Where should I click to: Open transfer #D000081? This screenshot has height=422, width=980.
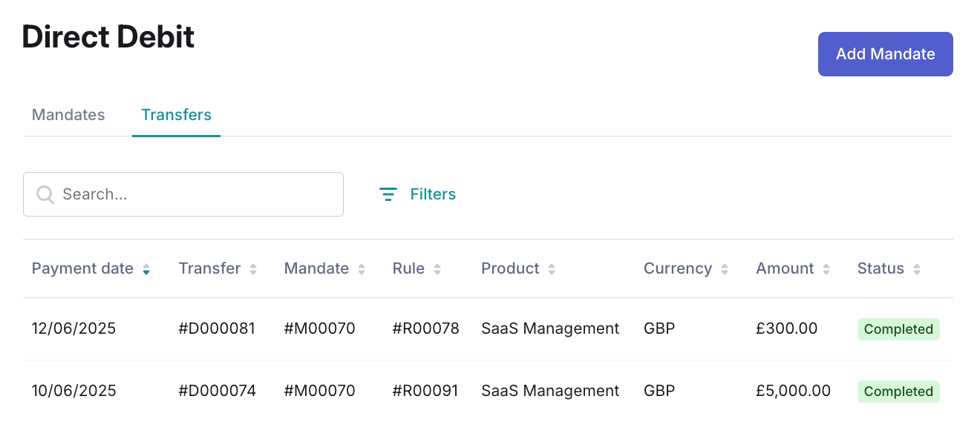pos(217,329)
